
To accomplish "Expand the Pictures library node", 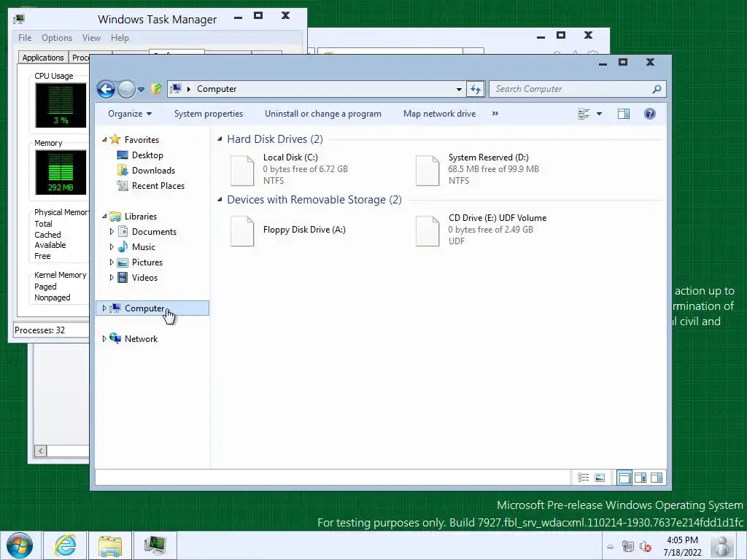I will 112,262.
